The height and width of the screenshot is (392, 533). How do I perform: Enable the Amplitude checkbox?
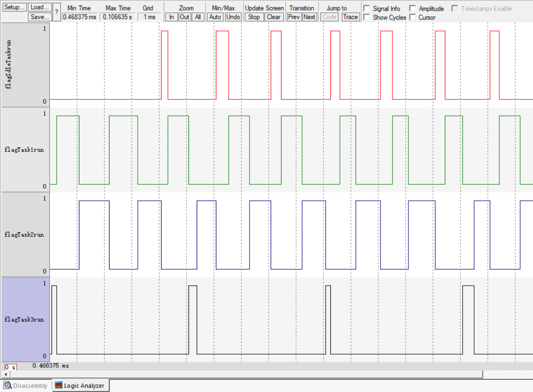tap(413, 8)
